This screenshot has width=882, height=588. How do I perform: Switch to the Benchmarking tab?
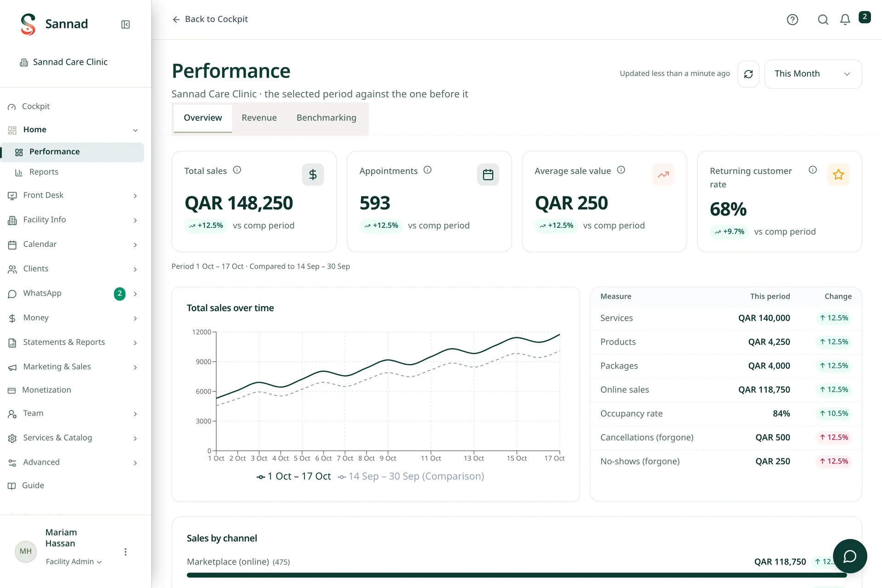[326, 118]
